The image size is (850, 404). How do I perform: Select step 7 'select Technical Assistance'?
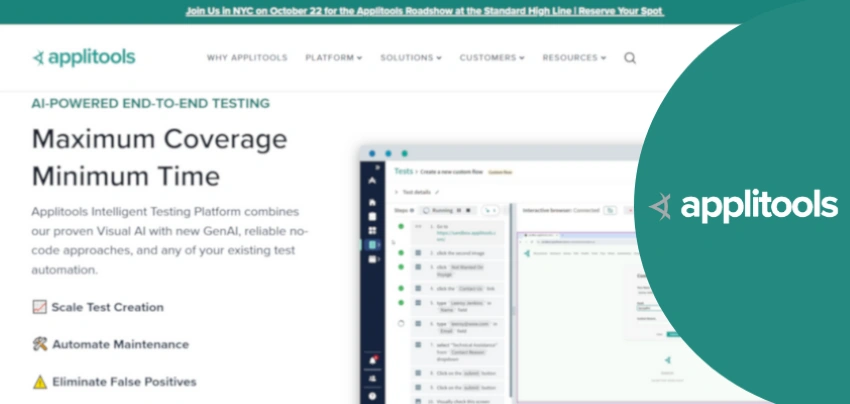click(x=458, y=352)
